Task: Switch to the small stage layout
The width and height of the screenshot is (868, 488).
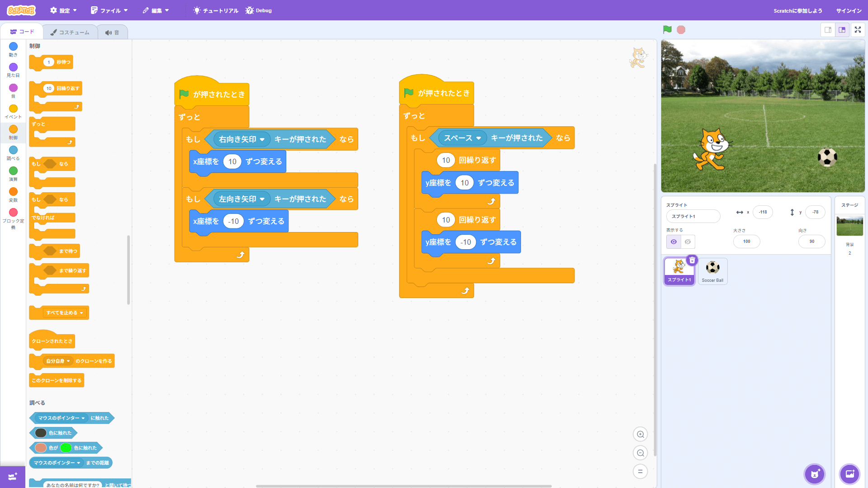Action: pyautogui.click(x=828, y=30)
